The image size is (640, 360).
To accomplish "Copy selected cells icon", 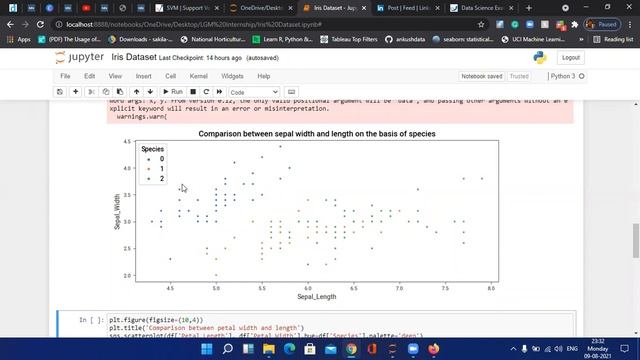I will tap(106, 92).
